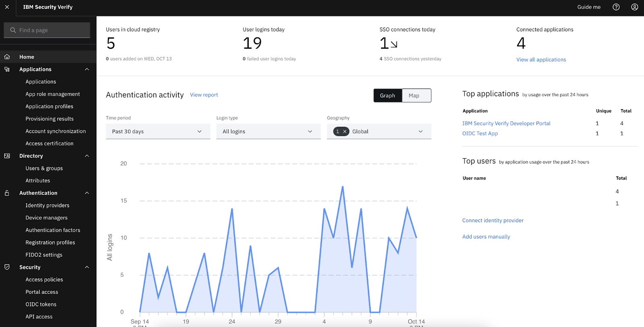Click View report link
Image resolution: width=644 pixels, height=327 pixels.
(204, 95)
